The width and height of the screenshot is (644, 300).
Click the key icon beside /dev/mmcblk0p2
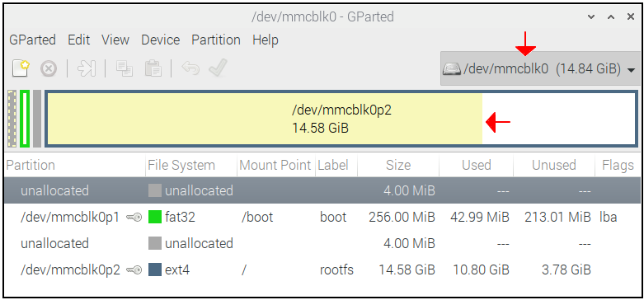click(x=134, y=270)
